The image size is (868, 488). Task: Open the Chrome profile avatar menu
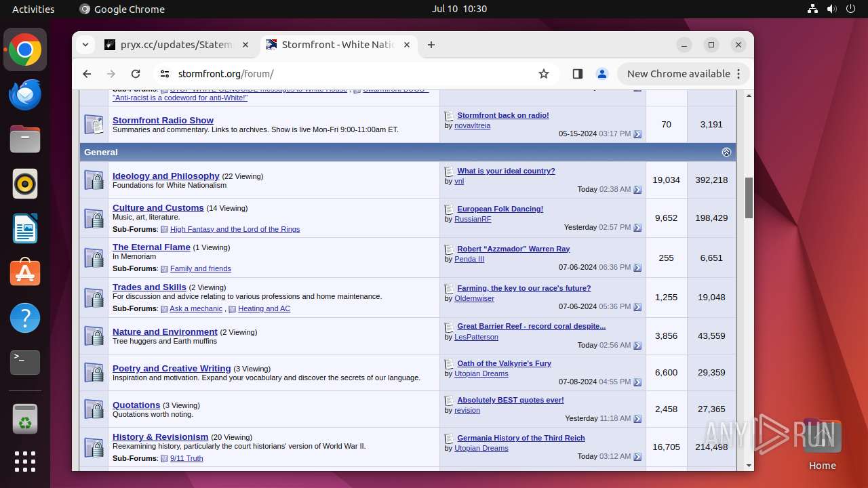point(601,74)
